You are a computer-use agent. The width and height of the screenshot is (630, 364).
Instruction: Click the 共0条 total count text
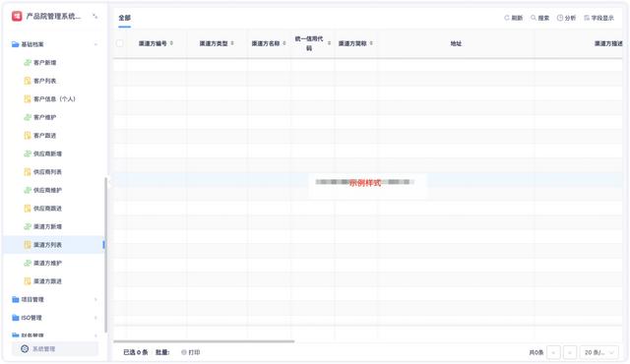536,352
